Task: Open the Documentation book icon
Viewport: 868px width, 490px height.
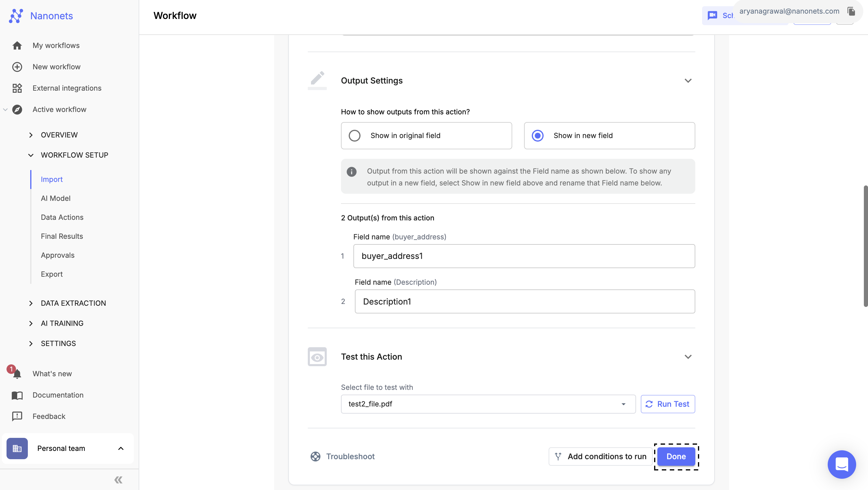Action: click(x=17, y=395)
